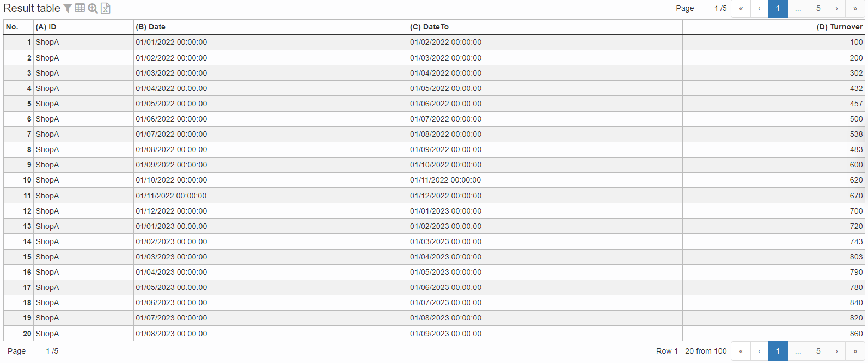Click DateTo cell 01/09/2023 in row 20
This screenshot has width=868, height=363.
pos(545,334)
